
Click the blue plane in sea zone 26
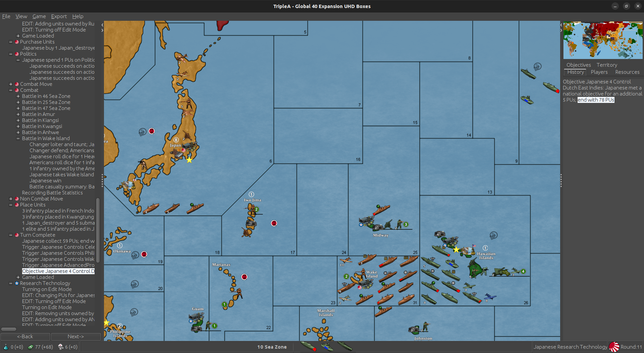pyautogui.click(x=490, y=297)
